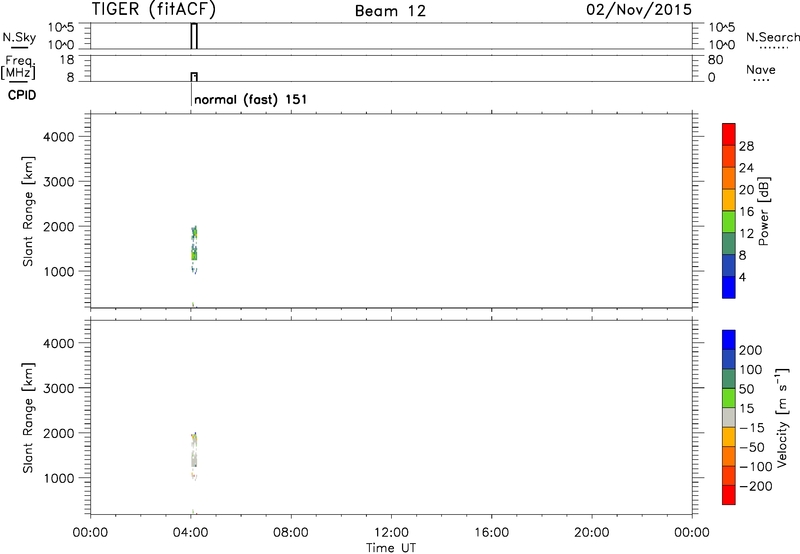Click the '4000' tick in the power panel
Viewport: 800px width, 554px height.
(x=59, y=137)
